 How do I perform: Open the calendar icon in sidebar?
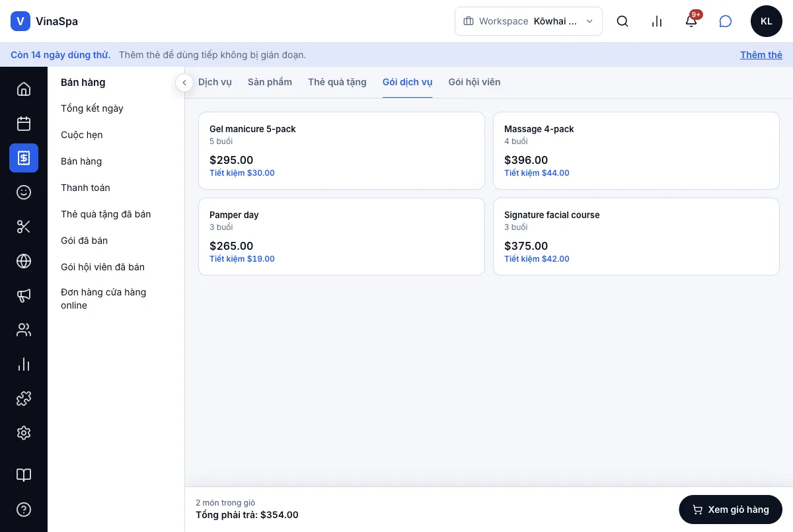click(24, 124)
